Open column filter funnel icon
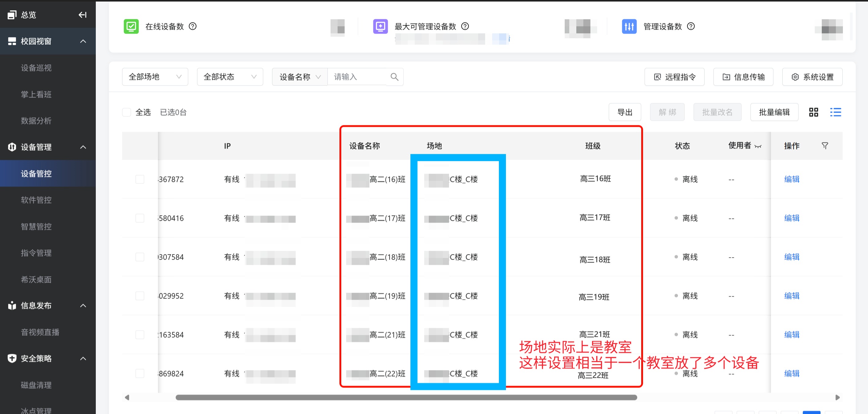The height and width of the screenshot is (414, 868). coord(825,146)
